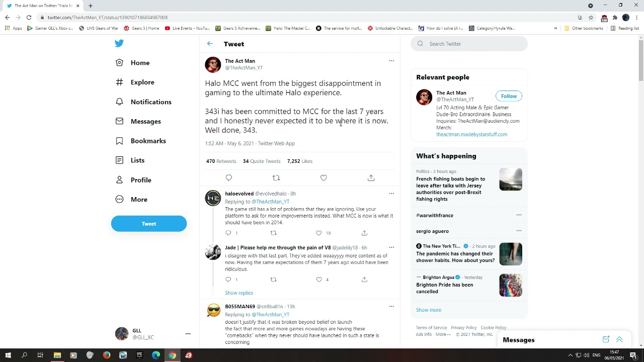This screenshot has width=644, height=362.
Task: Reply to haloevolved's comment
Action: tap(228, 233)
